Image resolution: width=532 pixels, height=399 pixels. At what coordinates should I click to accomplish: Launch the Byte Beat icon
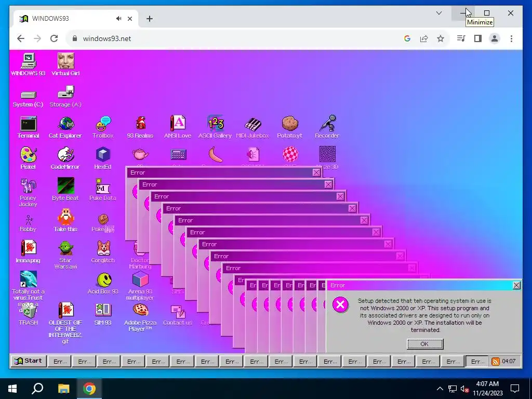[65, 189]
